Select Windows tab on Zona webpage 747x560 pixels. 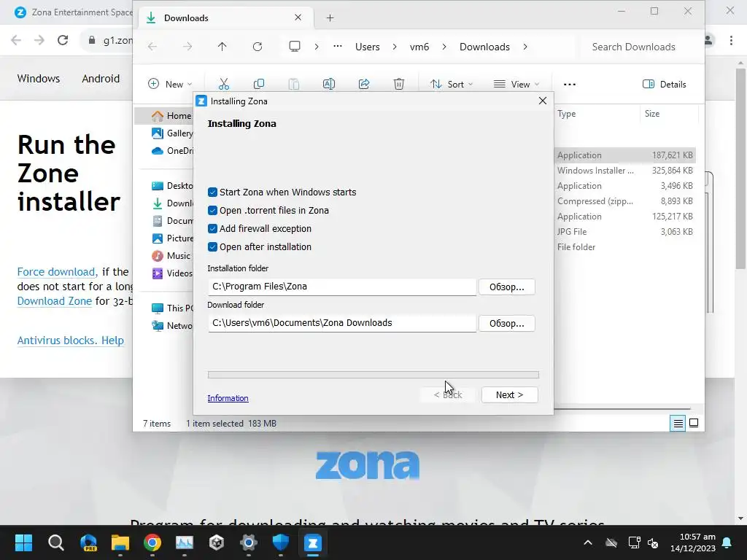tap(39, 79)
